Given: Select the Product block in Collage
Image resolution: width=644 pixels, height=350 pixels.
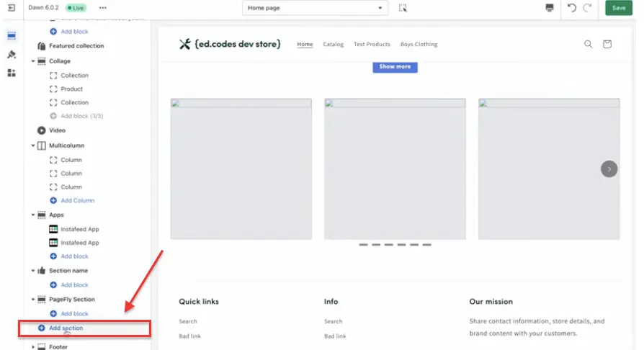Looking at the screenshot, I should 71,89.
